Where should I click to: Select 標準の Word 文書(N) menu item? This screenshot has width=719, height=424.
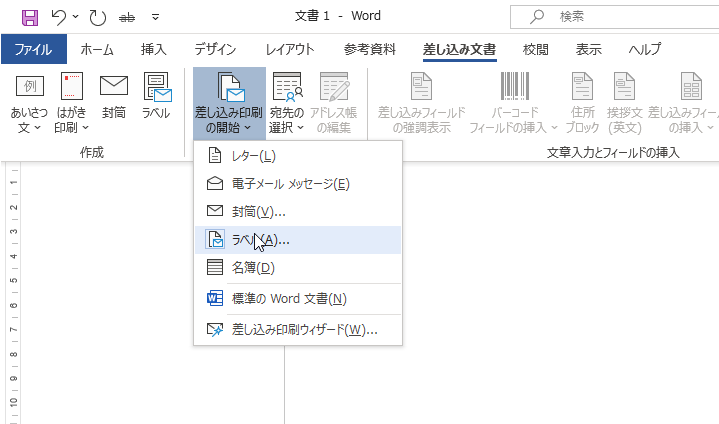click(298, 298)
